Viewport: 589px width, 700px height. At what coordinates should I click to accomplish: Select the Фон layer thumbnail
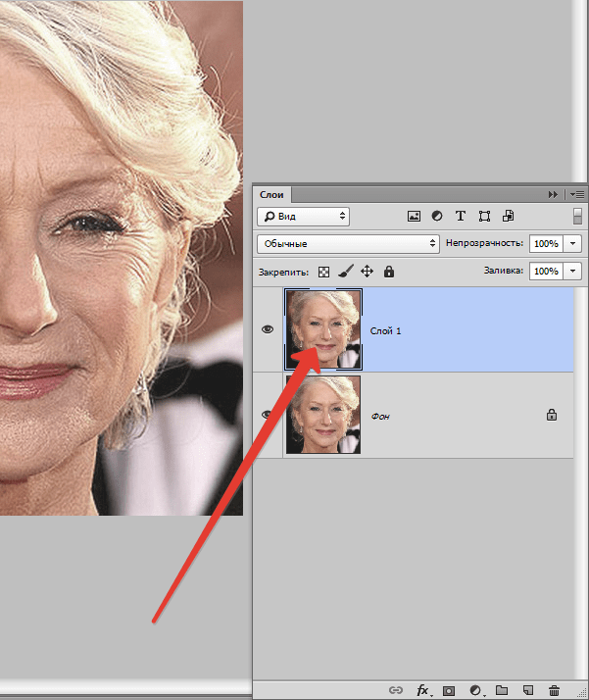tap(323, 415)
